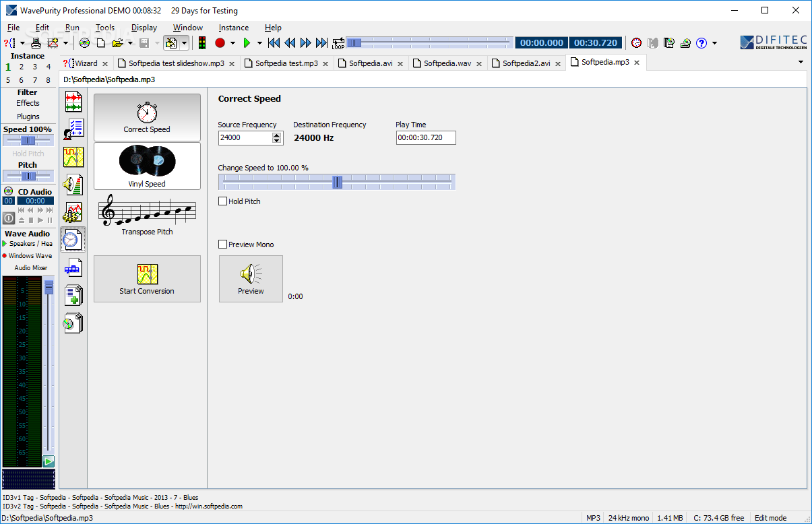Click the red clock icon in toolbar
Viewport: 812px width, 524px height.
pos(636,43)
